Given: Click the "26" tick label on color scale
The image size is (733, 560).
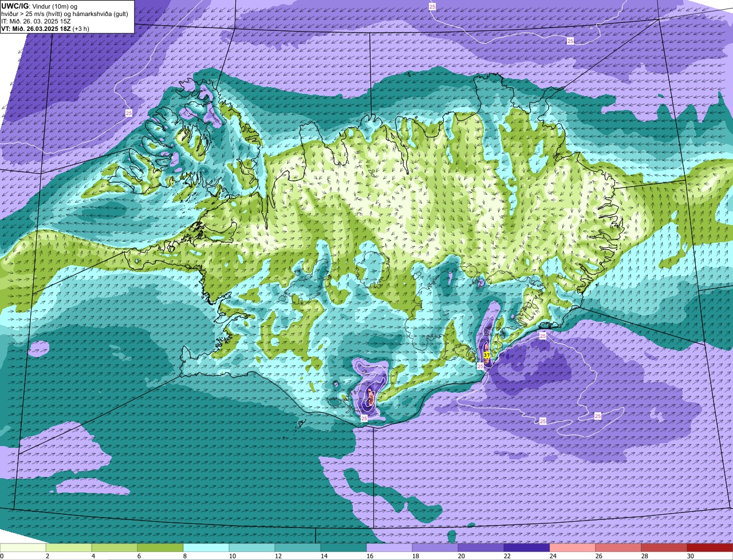Looking at the screenshot, I should click(x=598, y=556).
